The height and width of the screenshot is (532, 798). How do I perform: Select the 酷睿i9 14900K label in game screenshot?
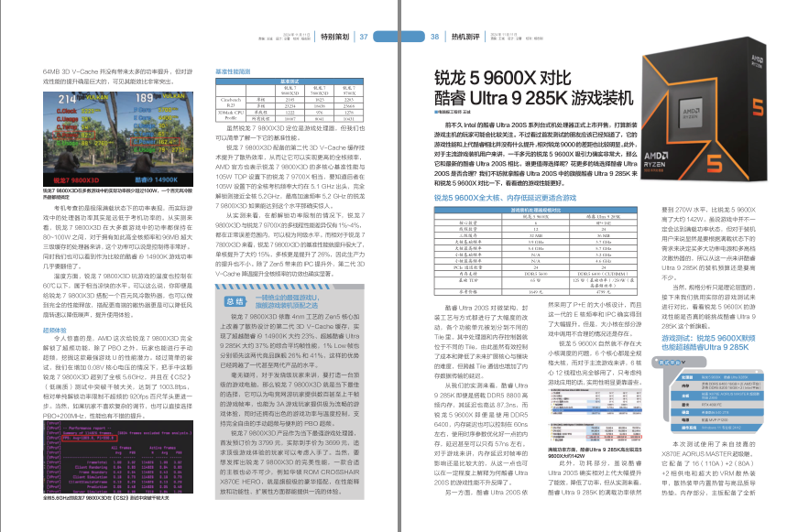[157, 179]
